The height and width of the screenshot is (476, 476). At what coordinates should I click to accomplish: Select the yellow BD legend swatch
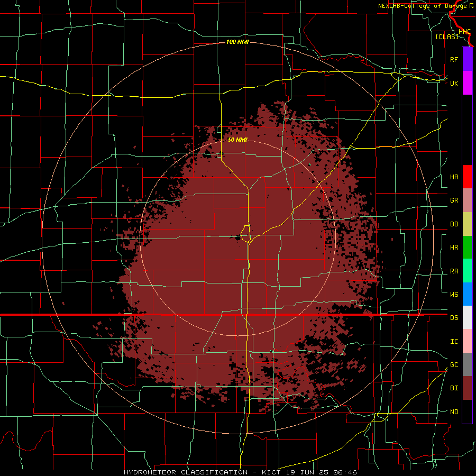(x=467, y=224)
